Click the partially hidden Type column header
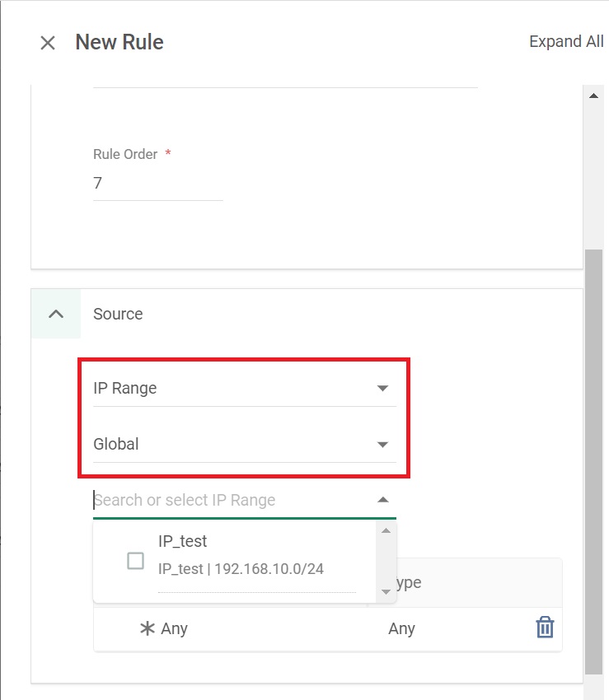The width and height of the screenshot is (609, 700). (x=409, y=582)
